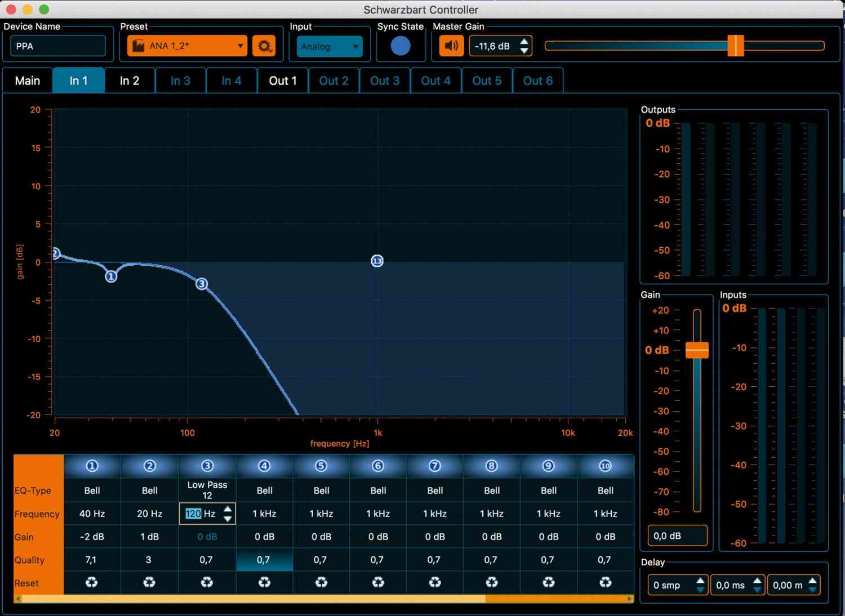Reset EQ band 1 with recycle icon
Viewport: 845px width, 616px height.
(x=92, y=582)
